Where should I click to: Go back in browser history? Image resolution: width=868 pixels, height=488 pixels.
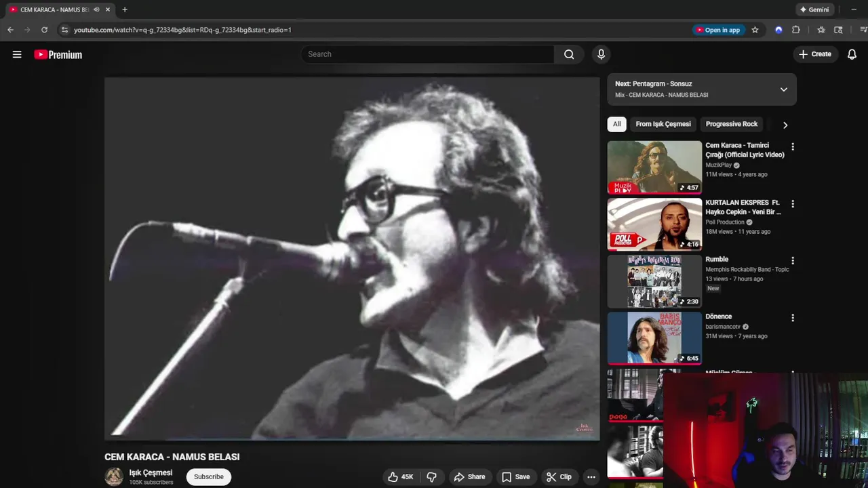click(x=10, y=30)
